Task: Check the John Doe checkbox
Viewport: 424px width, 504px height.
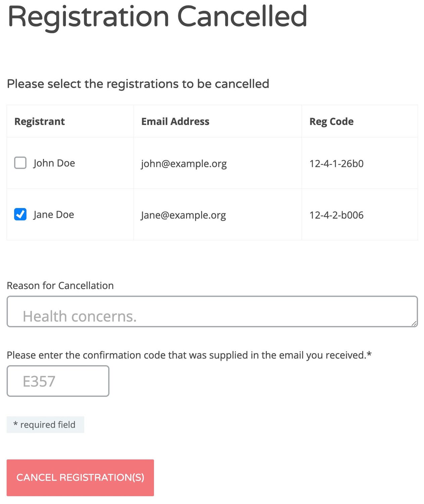Action: pos(20,163)
